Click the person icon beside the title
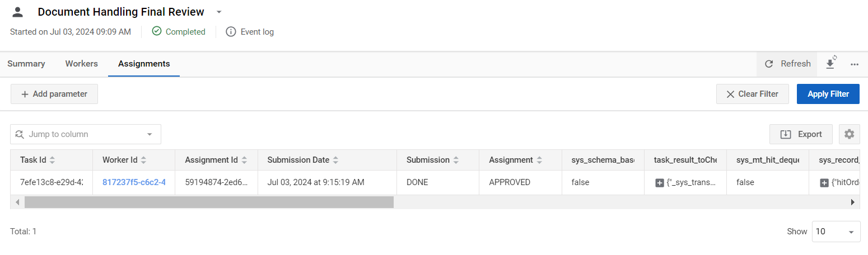 coord(18,12)
